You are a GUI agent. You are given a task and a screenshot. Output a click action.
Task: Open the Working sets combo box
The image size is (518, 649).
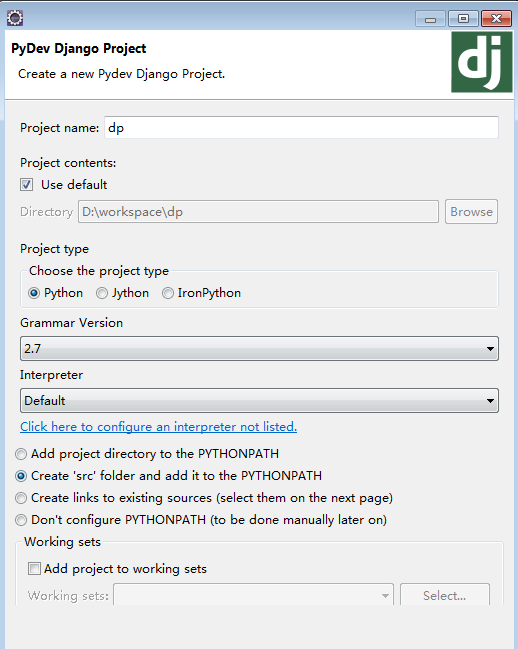point(254,595)
